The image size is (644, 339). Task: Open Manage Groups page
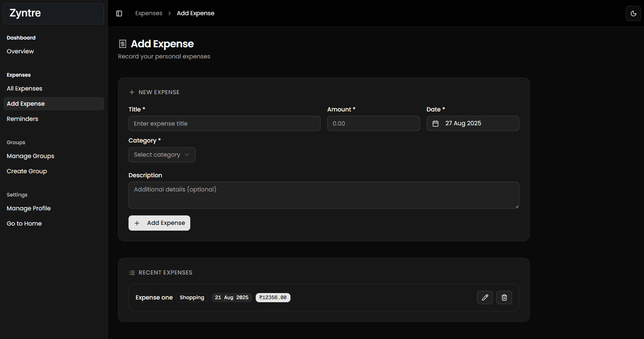30,156
